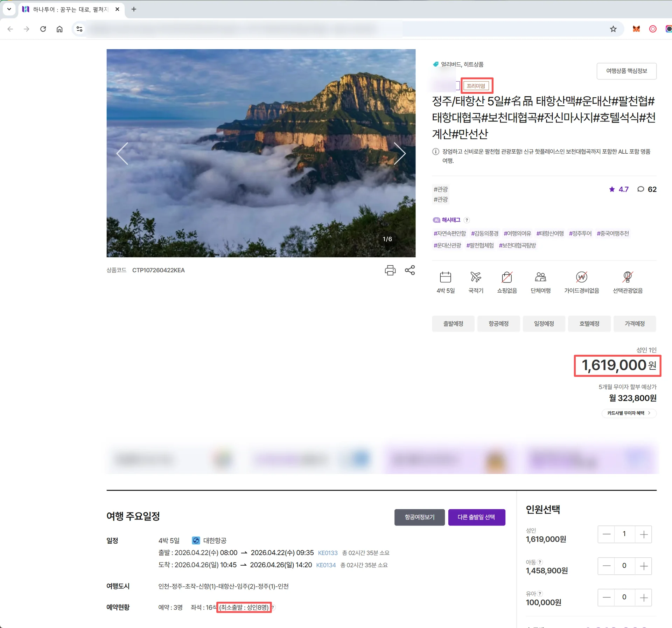Decrease adult count with minus button
Image resolution: width=672 pixels, height=628 pixels.
click(606, 534)
